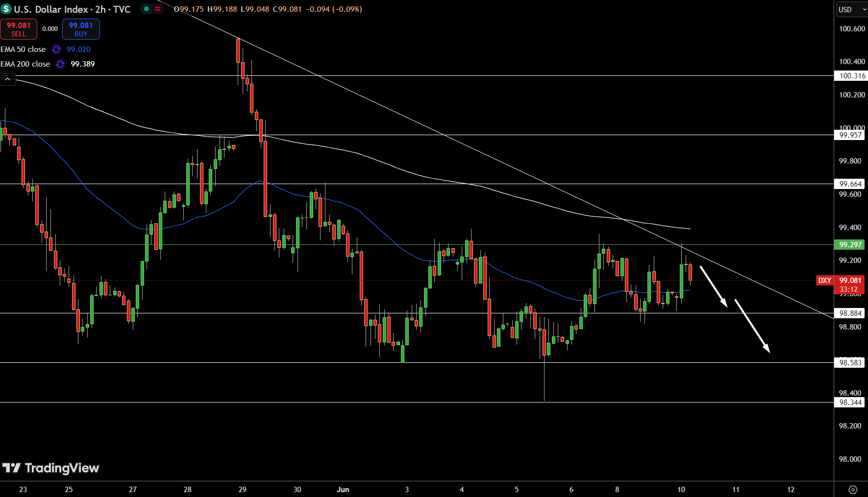Open the USD currency dropdown
This screenshot has height=497, width=868.
tap(852, 9)
